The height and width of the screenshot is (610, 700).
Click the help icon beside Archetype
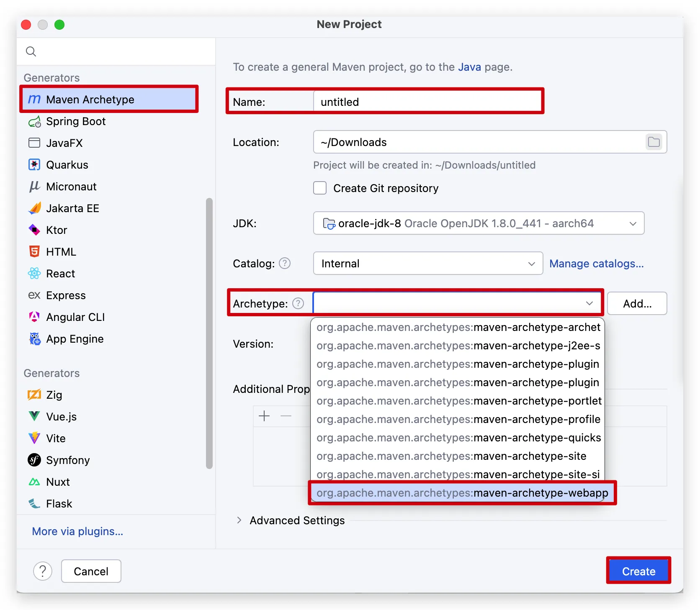pos(298,303)
